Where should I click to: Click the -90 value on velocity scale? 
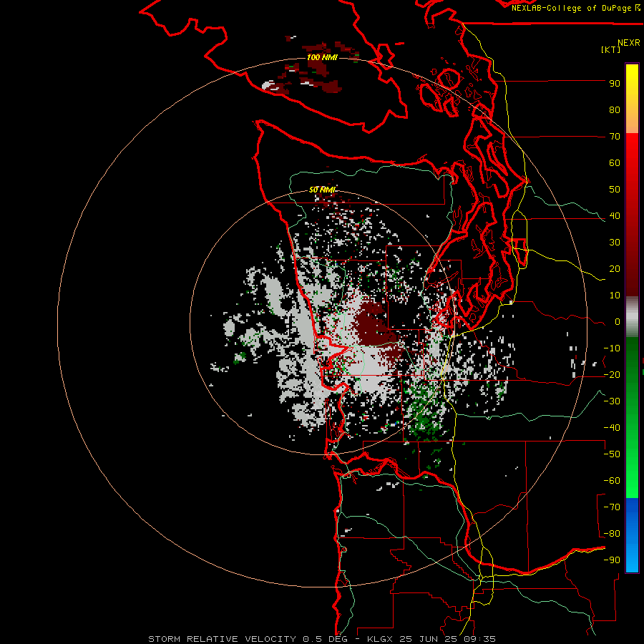click(612, 560)
